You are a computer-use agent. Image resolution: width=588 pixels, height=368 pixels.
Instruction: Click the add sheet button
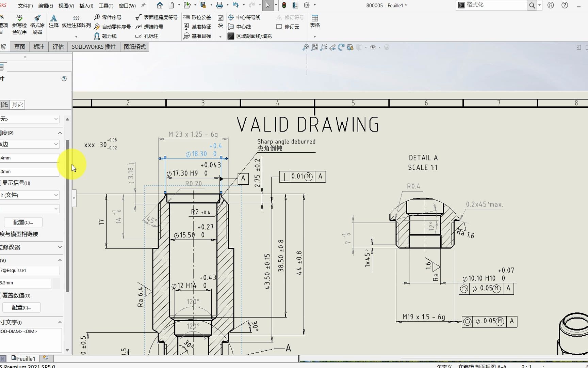tap(46, 358)
